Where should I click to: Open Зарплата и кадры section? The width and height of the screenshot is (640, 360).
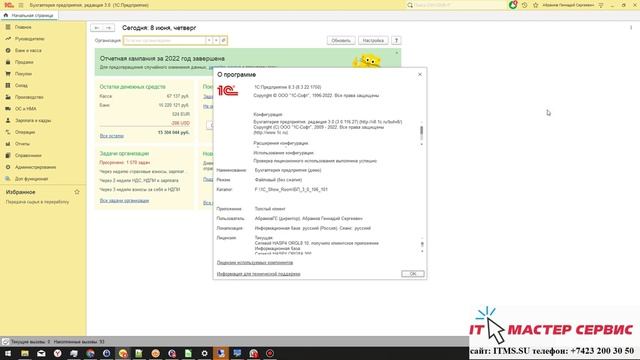(33, 121)
